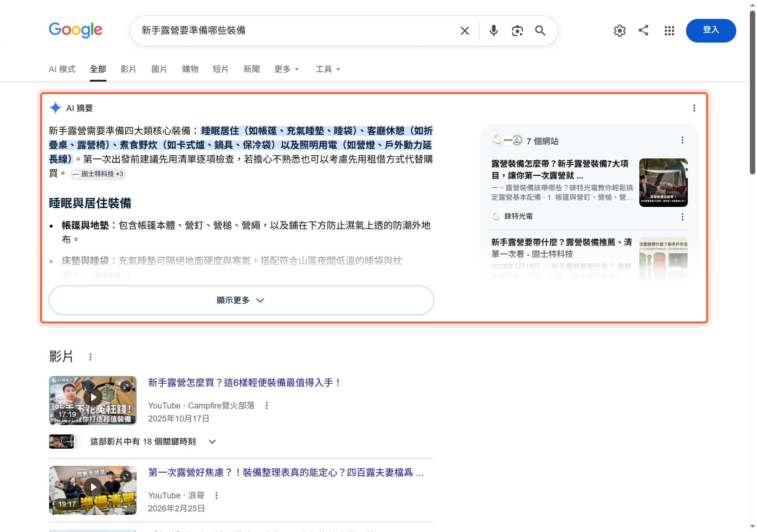This screenshot has width=757, height=532.
Task: Open options for 浪哥 video
Action: point(216,495)
